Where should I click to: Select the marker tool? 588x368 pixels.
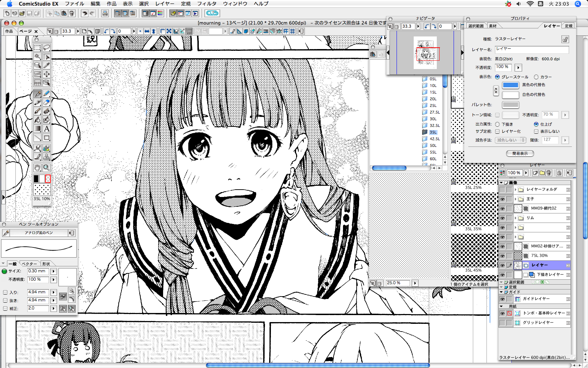[x=37, y=102]
